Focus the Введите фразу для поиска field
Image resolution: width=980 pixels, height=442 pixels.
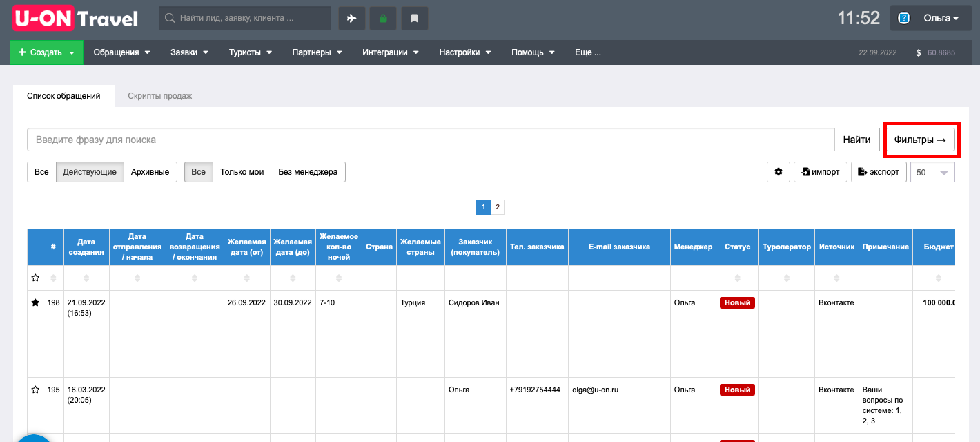point(431,140)
